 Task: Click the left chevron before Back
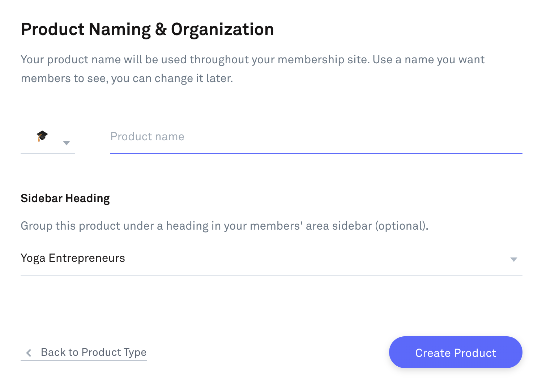[x=29, y=353]
